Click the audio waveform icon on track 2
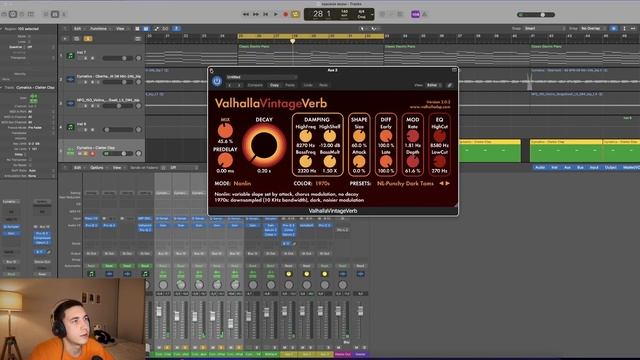Screen dimensions: 640x360 pyautogui.click(x=71, y=79)
